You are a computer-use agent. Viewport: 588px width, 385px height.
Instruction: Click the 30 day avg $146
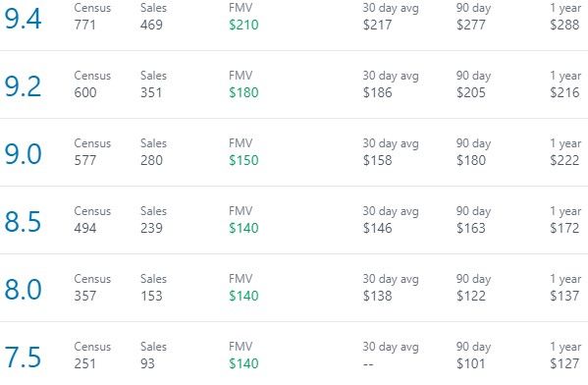[377, 228]
